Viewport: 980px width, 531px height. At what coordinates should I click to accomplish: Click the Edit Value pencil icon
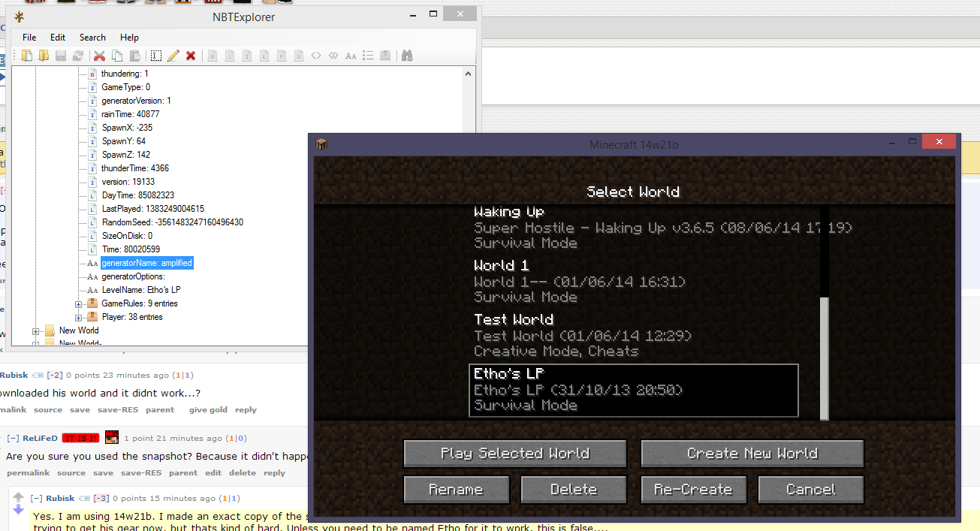[x=173, y=56]
